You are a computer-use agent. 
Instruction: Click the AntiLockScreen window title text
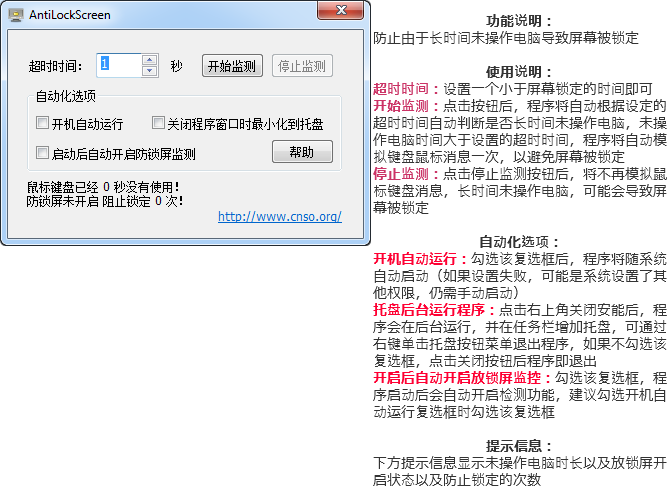pyautogui.click(x=70, y=15)
